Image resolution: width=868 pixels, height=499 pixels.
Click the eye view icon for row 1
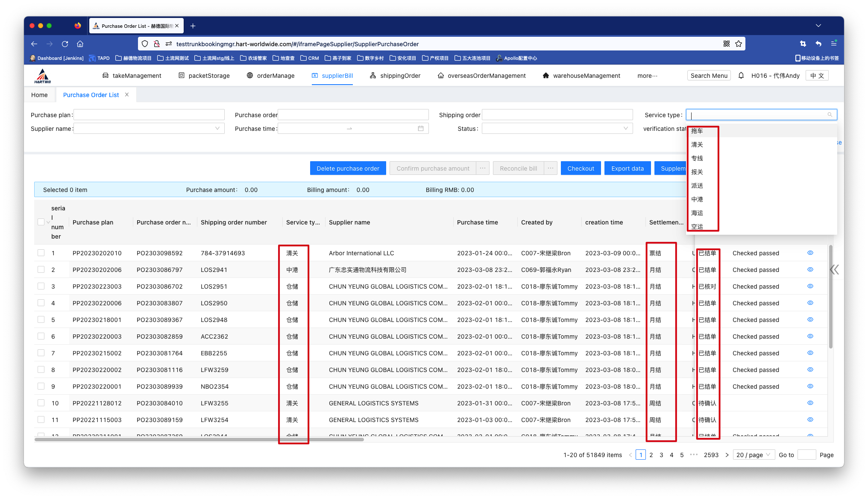pos(810,253)
